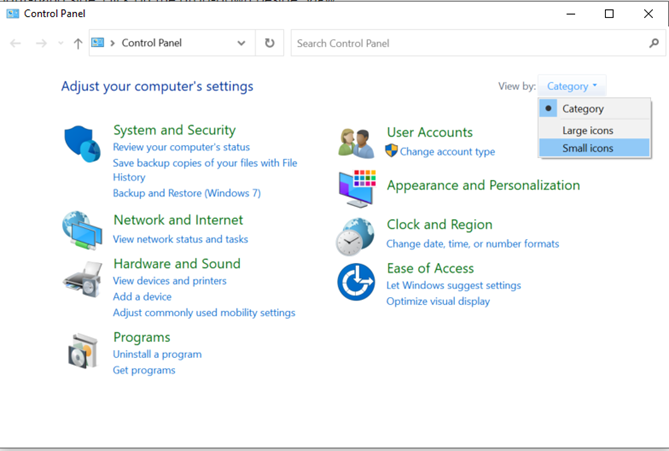669x451 pixels.
Task: Maximize the Control Panel window
Action: [x=609, y=14]
